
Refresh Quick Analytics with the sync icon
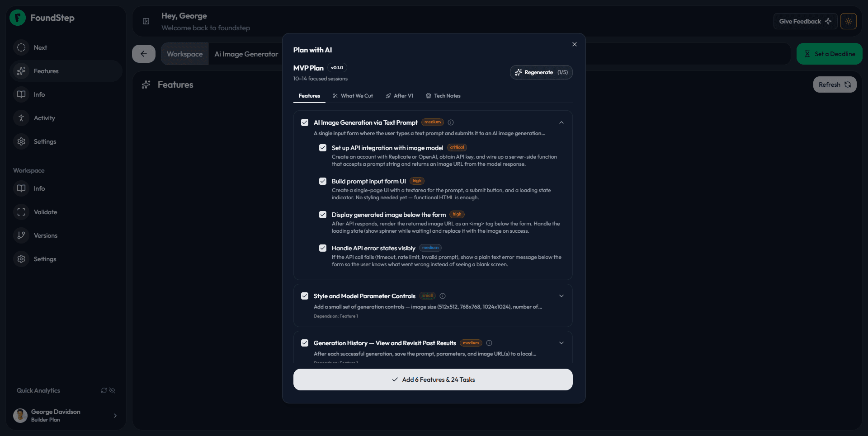(104, 390)
